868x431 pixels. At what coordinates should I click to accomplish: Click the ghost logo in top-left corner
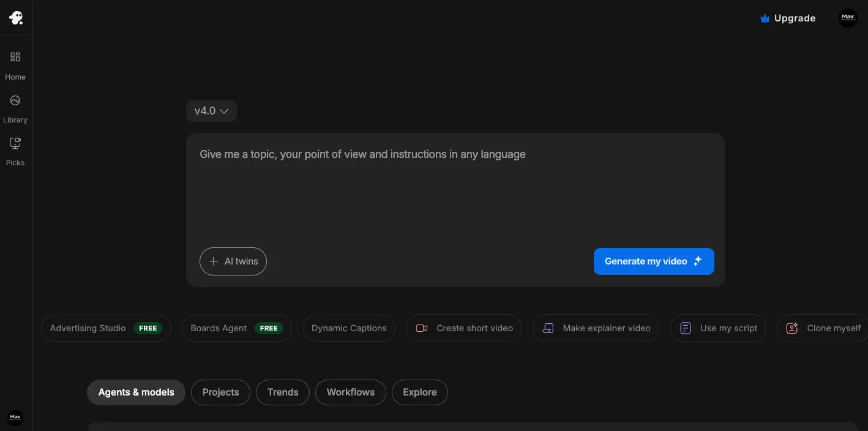pos(16,18)
